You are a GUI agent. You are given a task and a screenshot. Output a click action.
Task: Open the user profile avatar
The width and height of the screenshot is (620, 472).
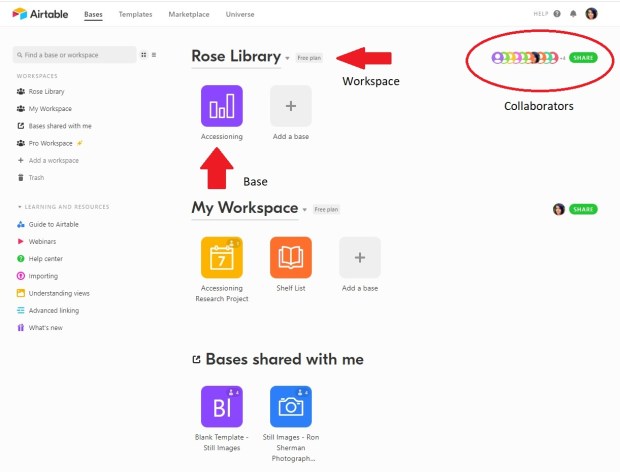[591, 14]
